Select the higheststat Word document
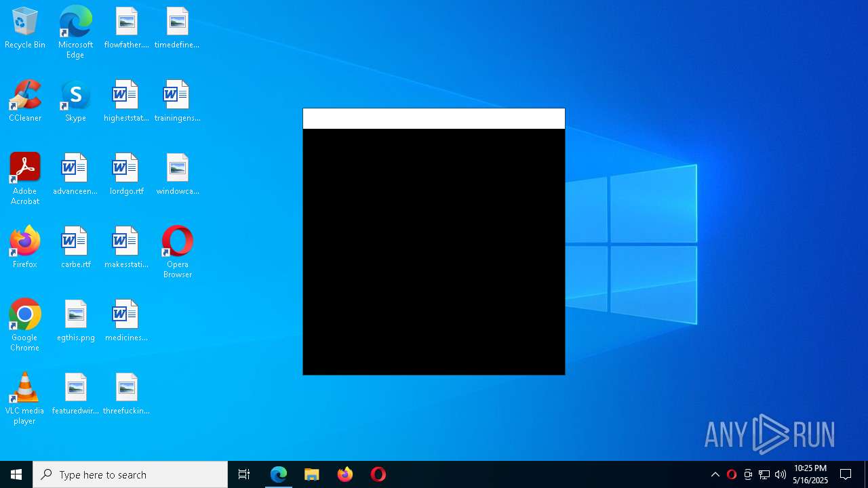868x488 pixels. [x=126, y=102]
